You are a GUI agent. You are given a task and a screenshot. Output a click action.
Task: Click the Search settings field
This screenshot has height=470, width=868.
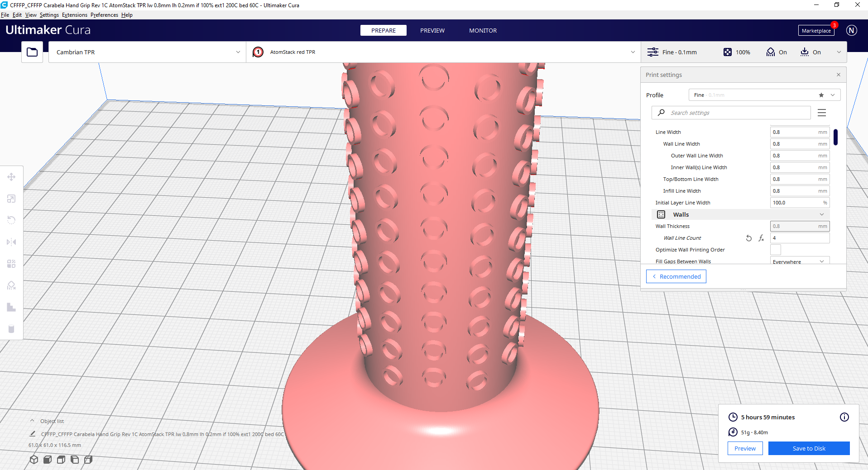(x=731, y=112)
